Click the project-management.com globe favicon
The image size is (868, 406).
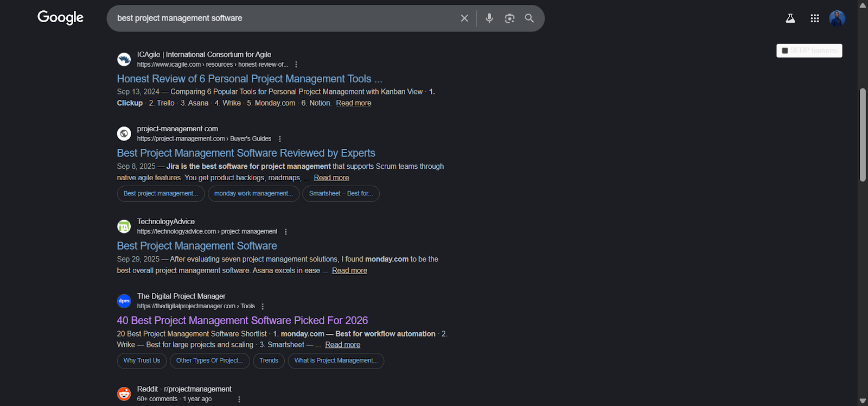point(124,134)
